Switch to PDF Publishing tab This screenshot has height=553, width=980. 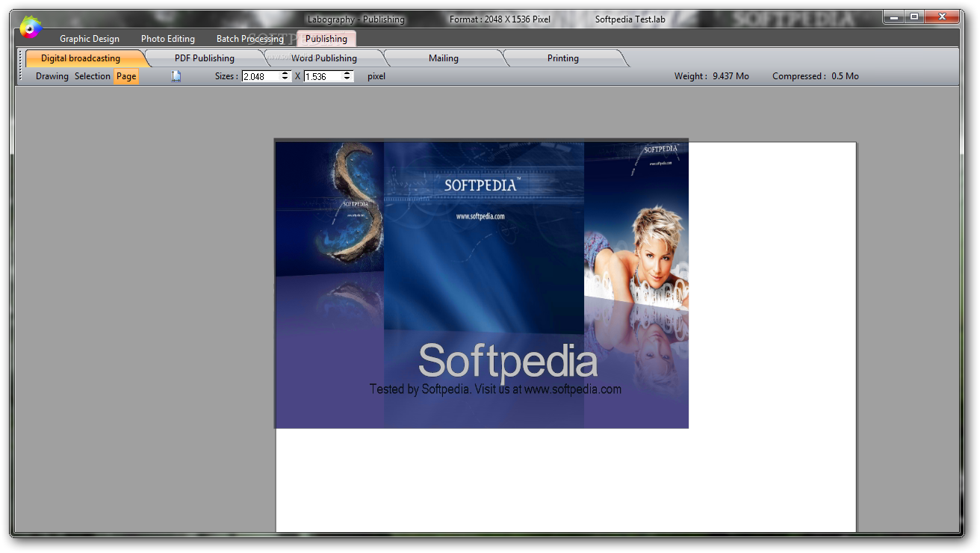point(205,58)
